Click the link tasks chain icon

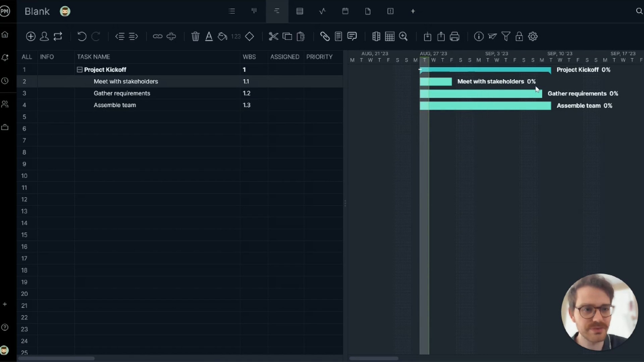157,36
